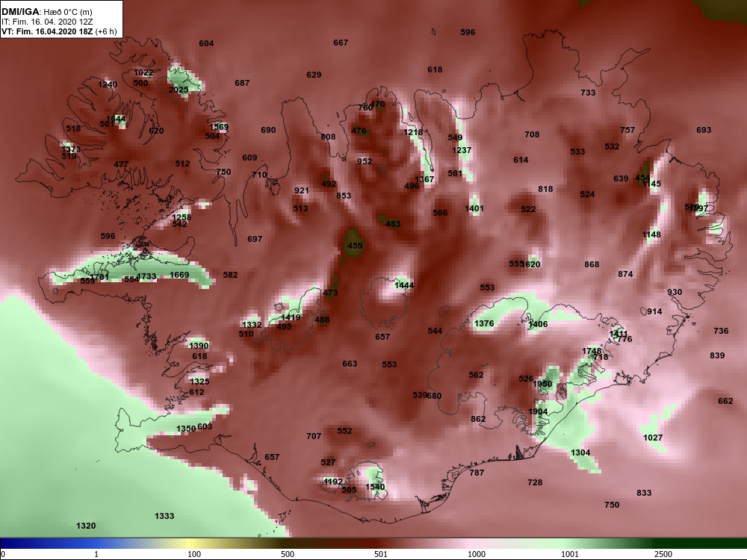747x560 pixels.
Task: Click the '100' label on the color scale
Action: [194, 554]
